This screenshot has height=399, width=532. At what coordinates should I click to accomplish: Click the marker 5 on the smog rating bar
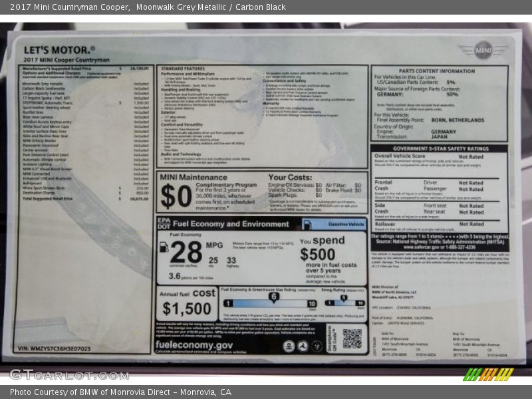tap(344, 298)
